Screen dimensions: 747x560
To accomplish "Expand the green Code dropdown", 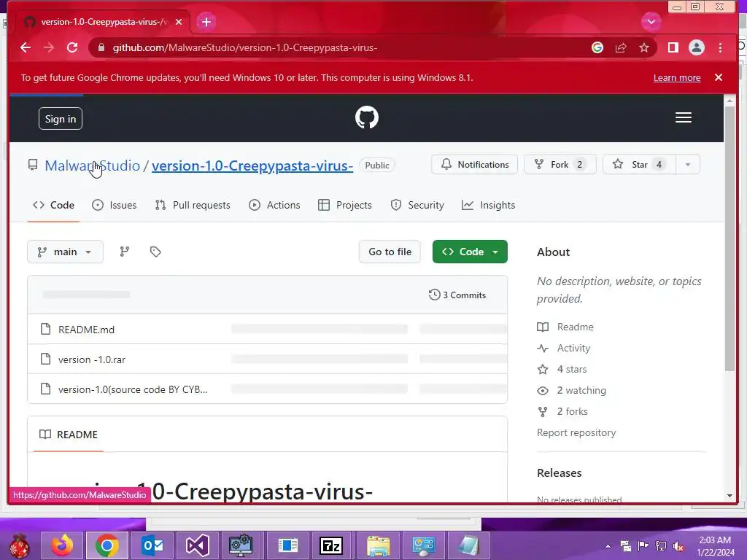I will click(x=471, y=252).
